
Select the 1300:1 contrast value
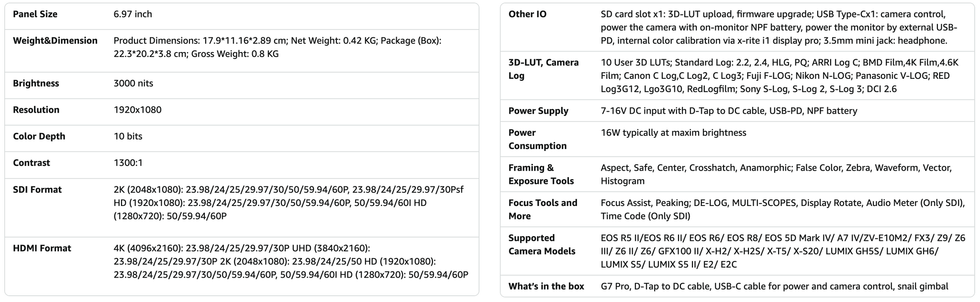(128, 163)
